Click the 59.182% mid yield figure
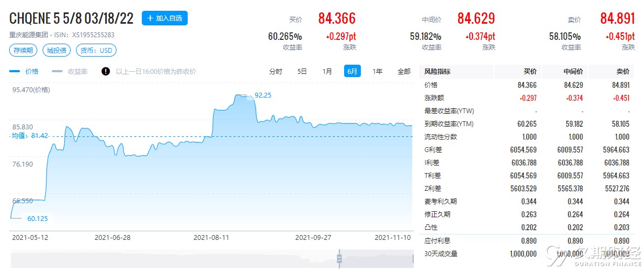Viewport: 644px width, 269px height. click(426, 37)
